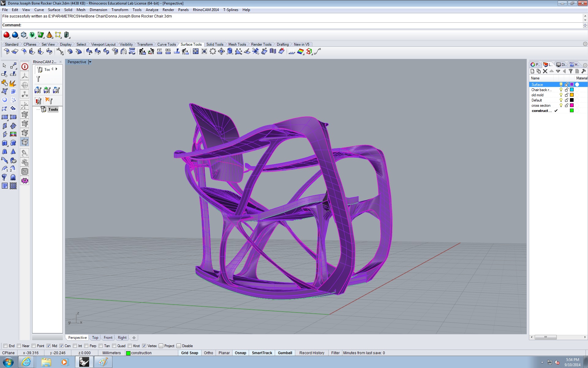Open the Analyze menu
588x368 pixels.
click(152, 10)
